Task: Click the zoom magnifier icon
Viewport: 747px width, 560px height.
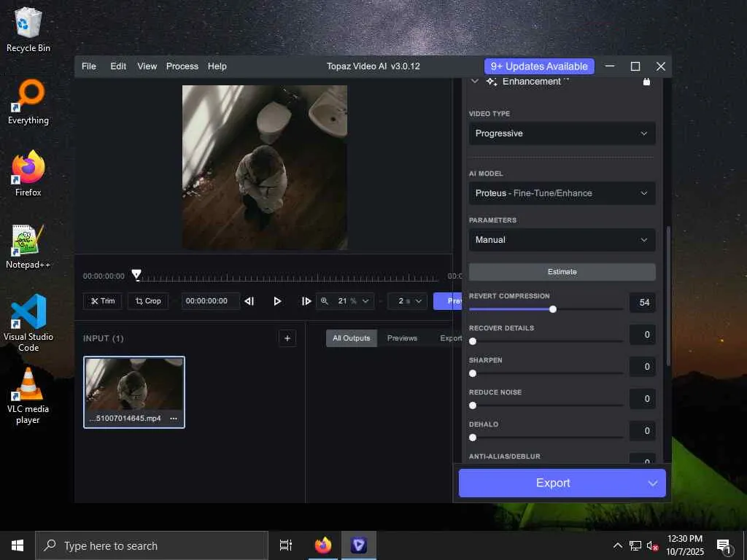Action: pyautogui.click(x=325, y=301)
